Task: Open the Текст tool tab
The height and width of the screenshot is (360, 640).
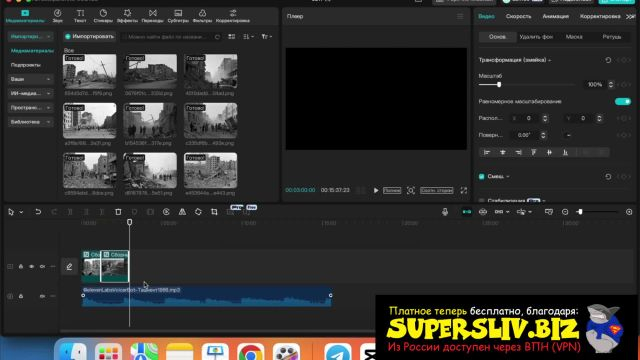Action: (x=80, y=16)
